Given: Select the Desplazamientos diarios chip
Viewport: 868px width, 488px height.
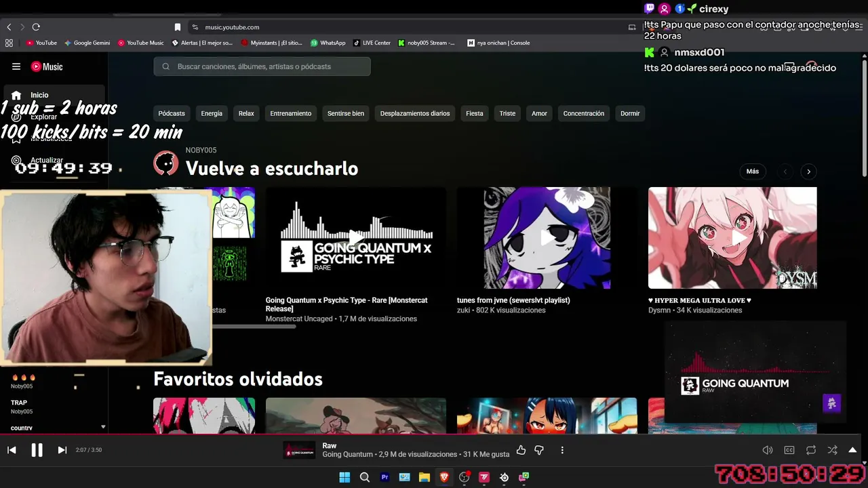Looking at the screenshot, I should click(415, 113).
